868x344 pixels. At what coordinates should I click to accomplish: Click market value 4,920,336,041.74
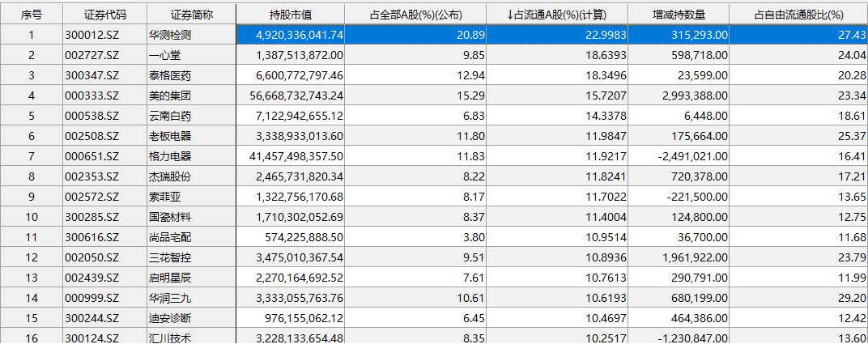[x=290, y=35]
